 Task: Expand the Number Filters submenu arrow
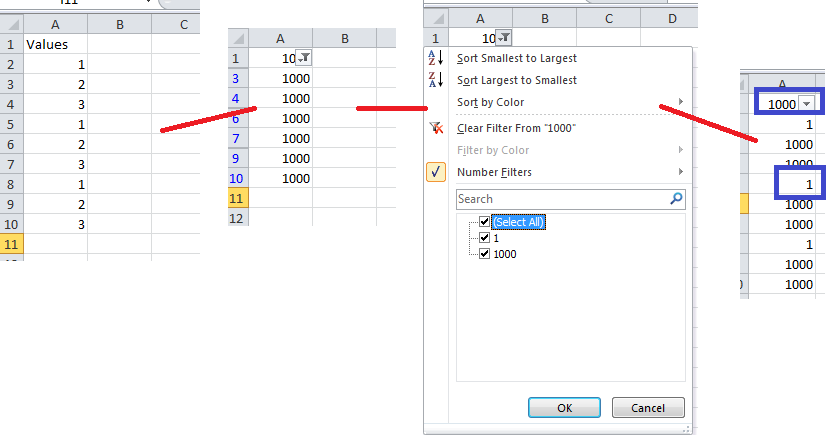click(681, 172)
